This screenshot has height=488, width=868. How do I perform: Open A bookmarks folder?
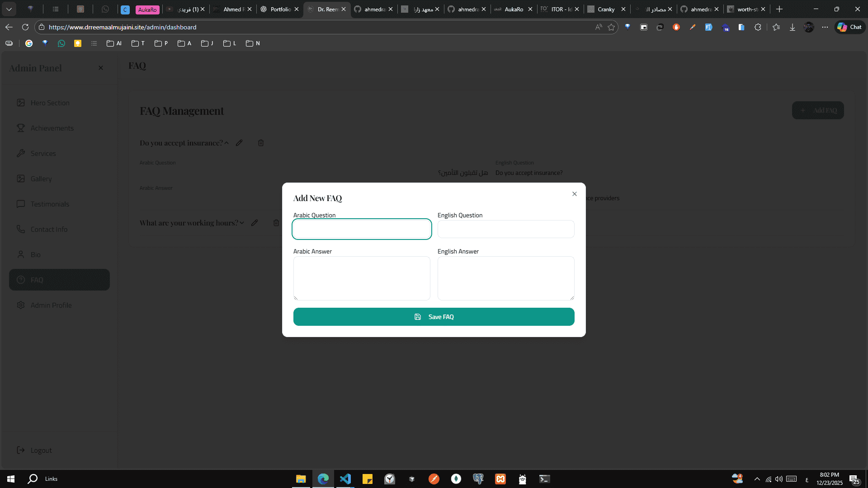(x=184, y=43)
